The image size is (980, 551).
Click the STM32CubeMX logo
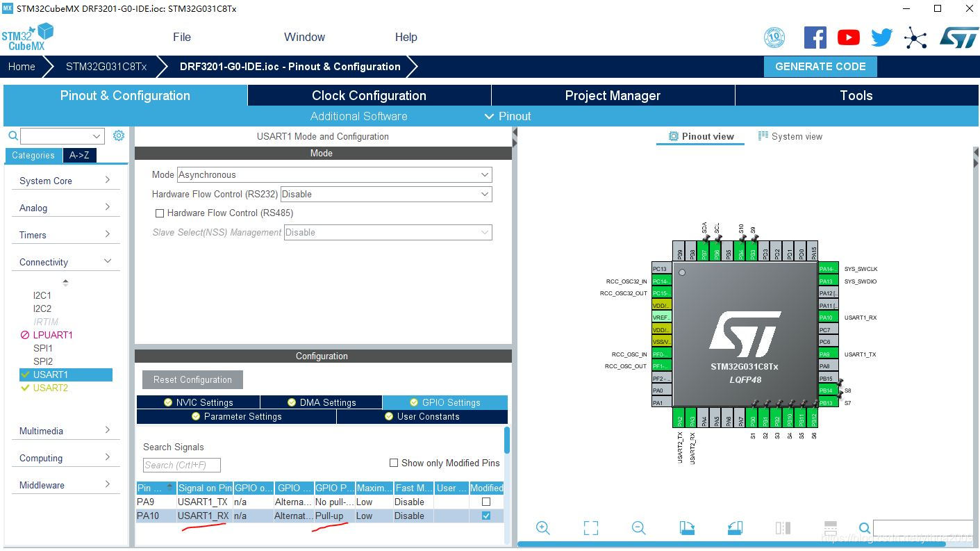pos(28,37)
